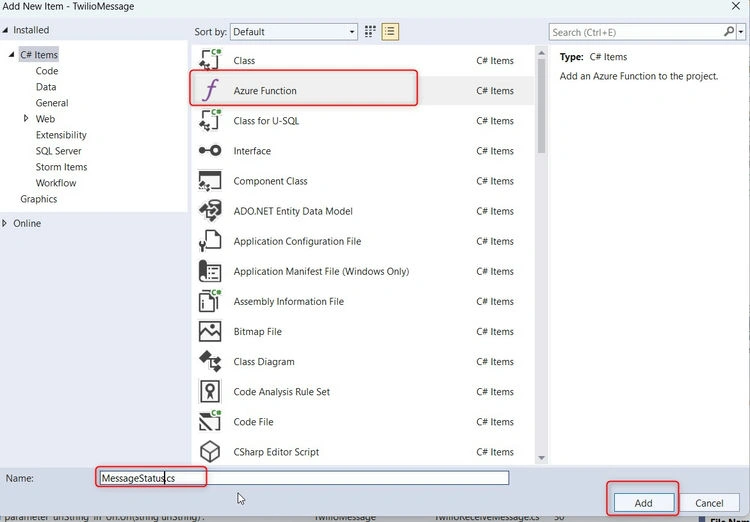Click into the Search (Ctrl+E) box
The width and height of the screenshot is (750, 522).
tap(636, 32)
